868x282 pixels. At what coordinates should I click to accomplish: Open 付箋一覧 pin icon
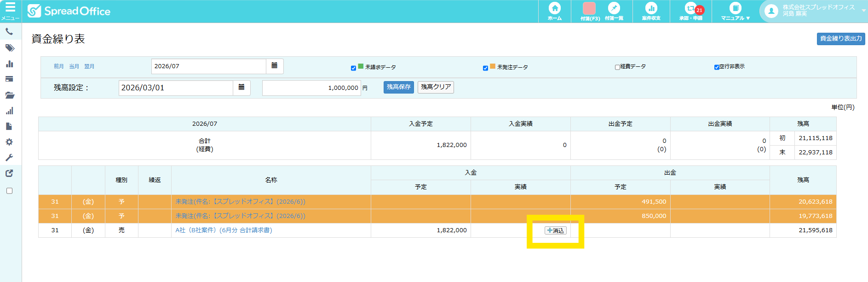pyautogui.click(x=614, y=11)
